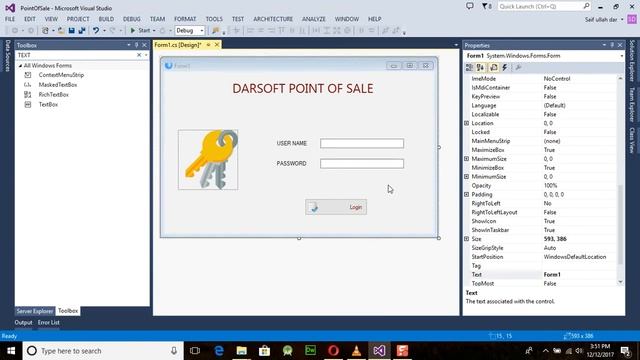This screenshot has height=360, width=640.
Task: Open the Toolbox window options dropdown arrow
Action: pyautogui.click(x=129, y=45)
